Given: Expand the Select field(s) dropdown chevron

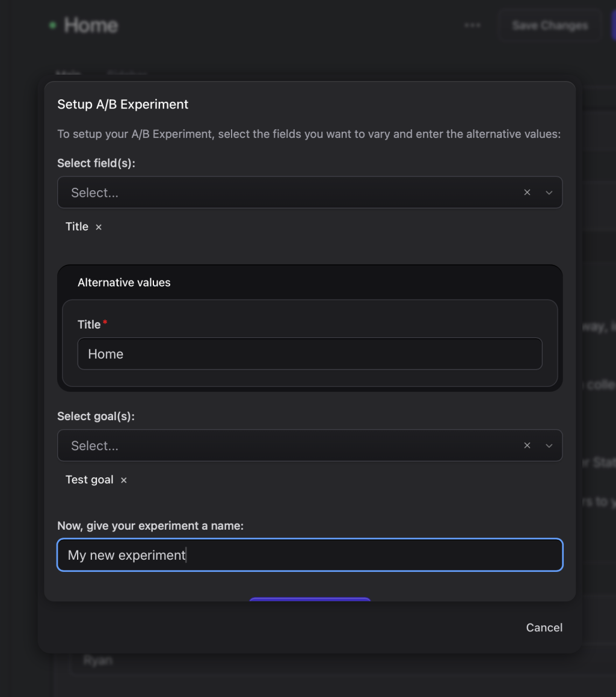Looking at the screenshot, I should (549, 193).
